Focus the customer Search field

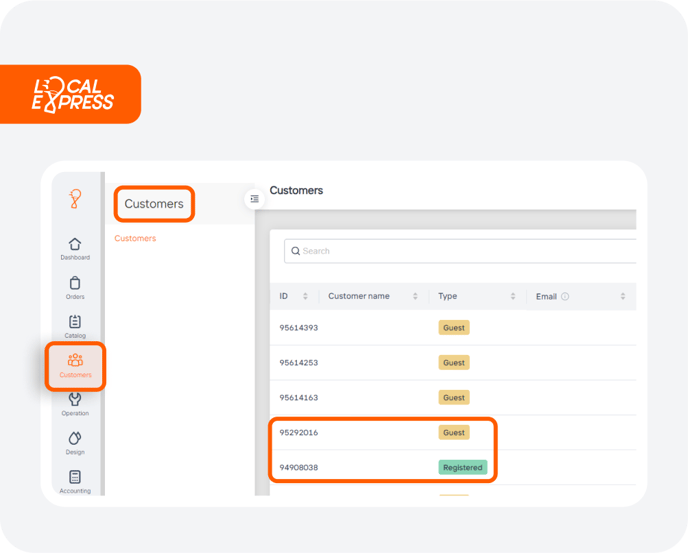coord(460,251)
